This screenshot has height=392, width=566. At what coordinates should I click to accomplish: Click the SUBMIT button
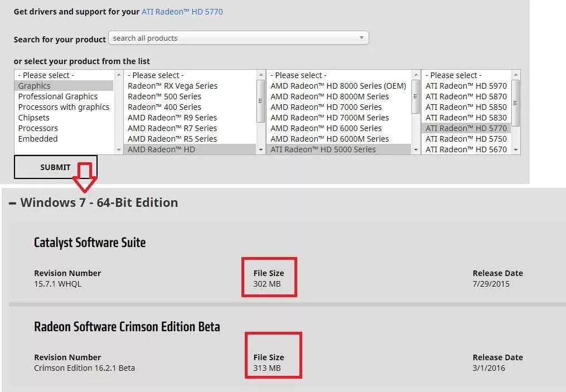pos(55,167)
